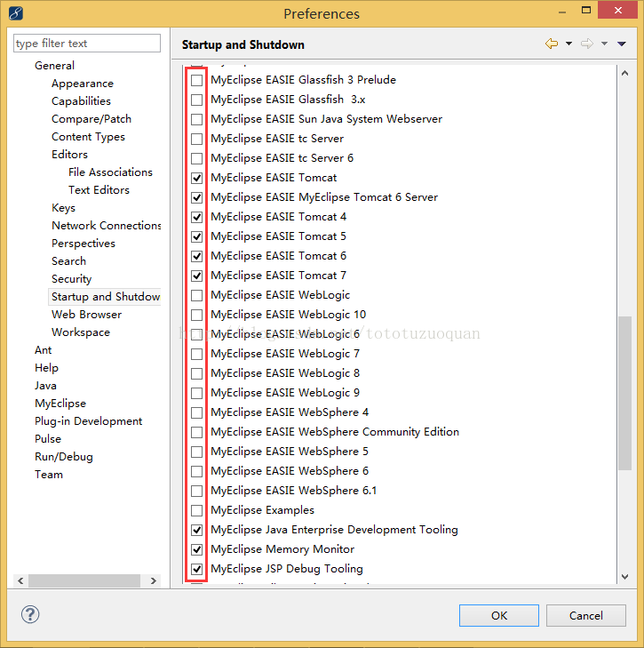The image size is (644, 648).
Task: Click the plugin list vertical scrollbar thumb
Action: point(625,393)
